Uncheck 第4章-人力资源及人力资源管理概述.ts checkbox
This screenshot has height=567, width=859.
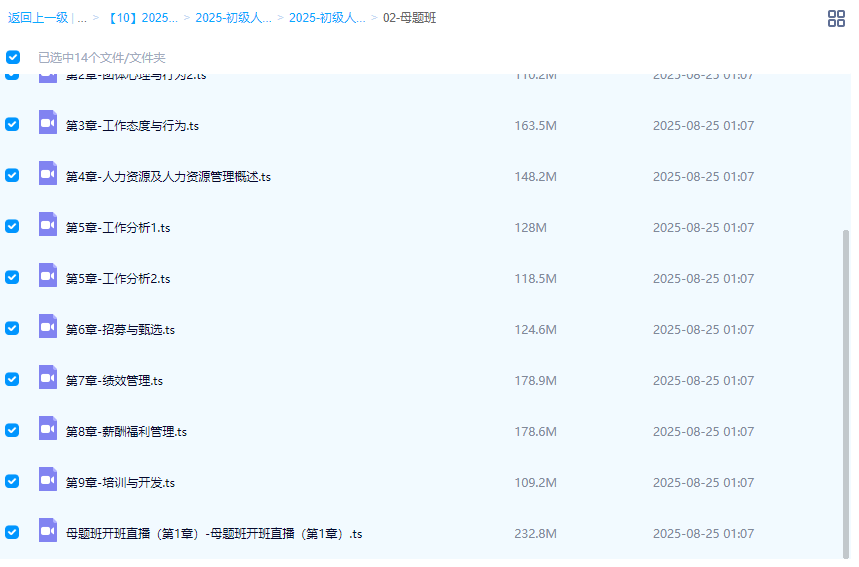click(12, 175)
